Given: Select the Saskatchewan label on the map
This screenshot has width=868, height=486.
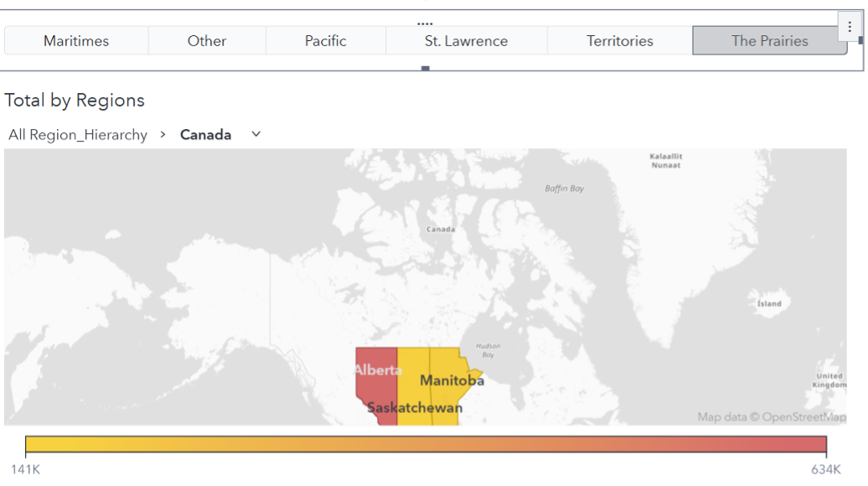Looking at the screenshot, I should [x=415, y=408].
